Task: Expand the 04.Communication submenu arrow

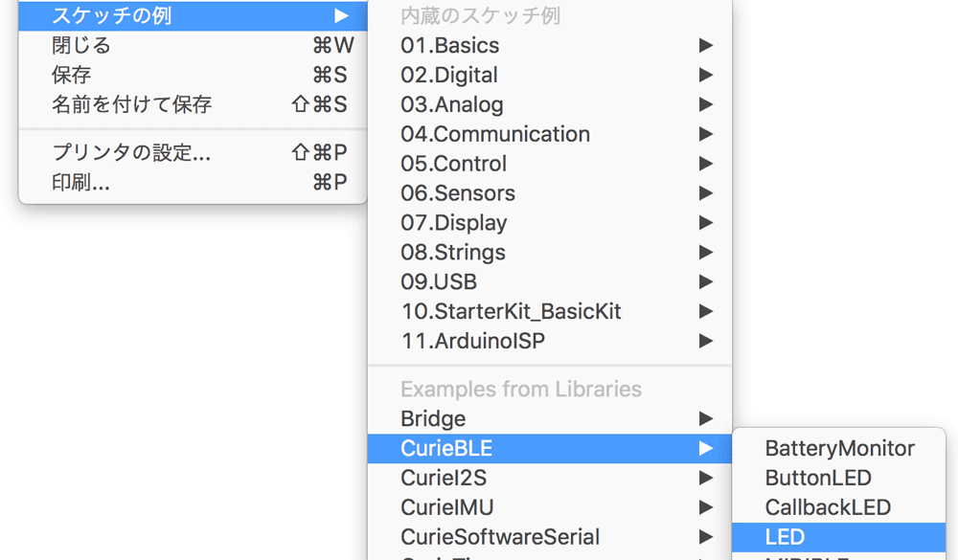Action: [x=706, y=134]
